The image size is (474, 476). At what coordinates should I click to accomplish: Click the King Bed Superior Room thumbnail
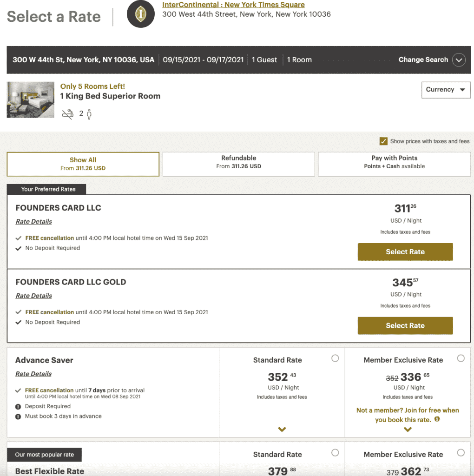pos(31,99)
